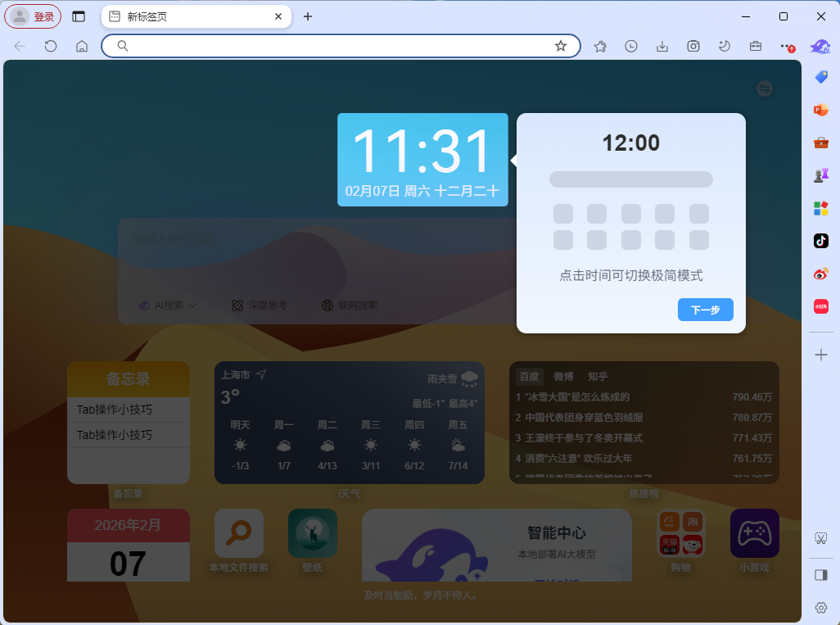Open the more options menu with update badge
This screenshot has width=840, height=625.
[785, 46]
